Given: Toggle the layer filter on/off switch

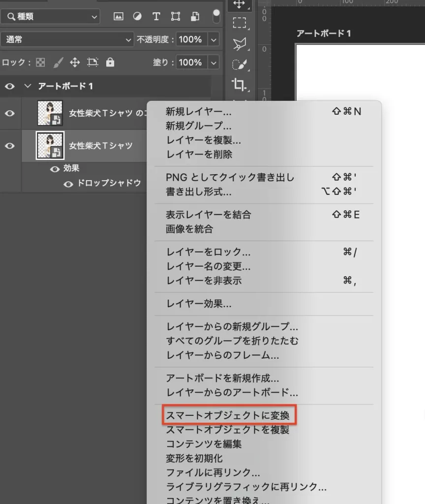Looking at the screenshot, I should pyautogui.click(x=215, y=15).
